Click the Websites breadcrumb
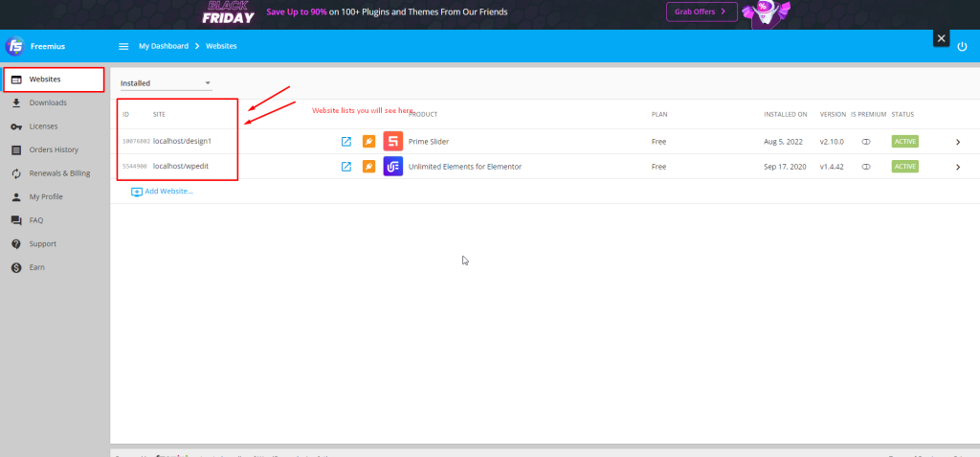 click(221, 46)
